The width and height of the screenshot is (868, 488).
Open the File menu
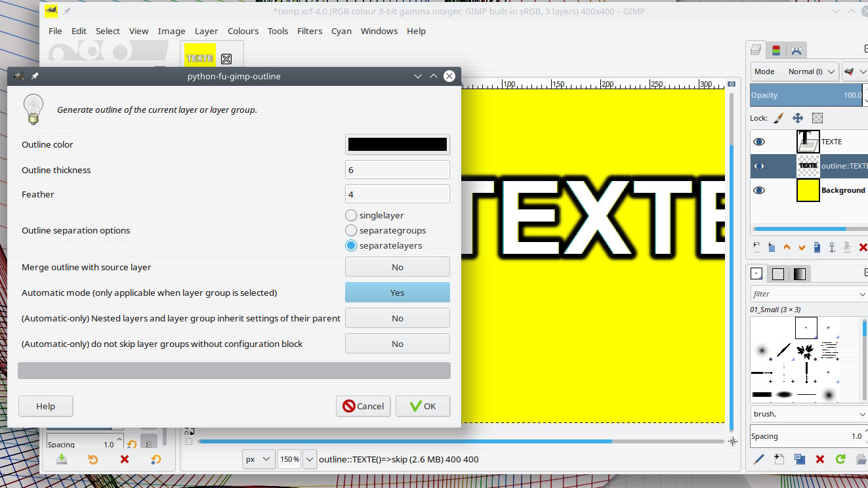[x=55, y=31]
